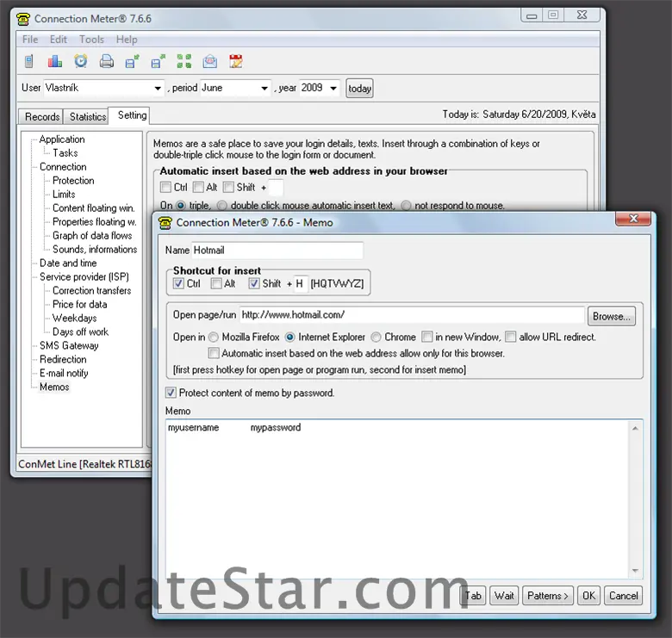Image resolution: width=672 pixels, height=638 pixels.
Task: Open the Tools menu
Action: [x=91, y=40]
